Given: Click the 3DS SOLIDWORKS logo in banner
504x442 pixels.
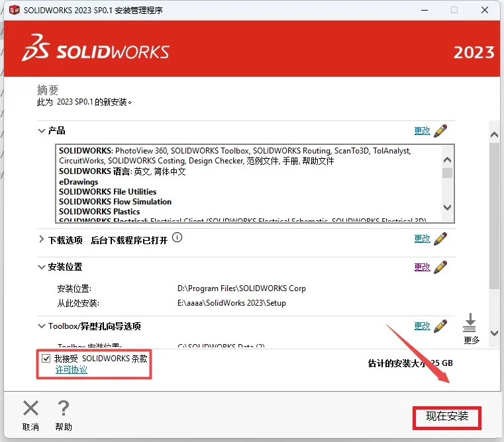Looking at the screenshot, I should [x=95, y=48].
